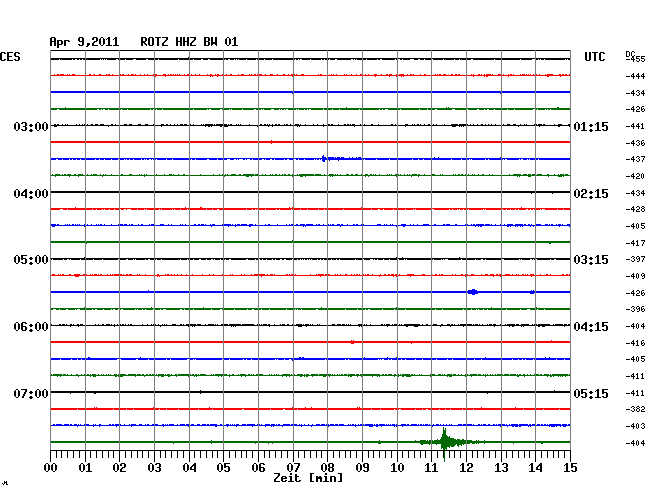
Task: Click minute tick label 11
Action: pyautogui.click(x=431, y=467)
